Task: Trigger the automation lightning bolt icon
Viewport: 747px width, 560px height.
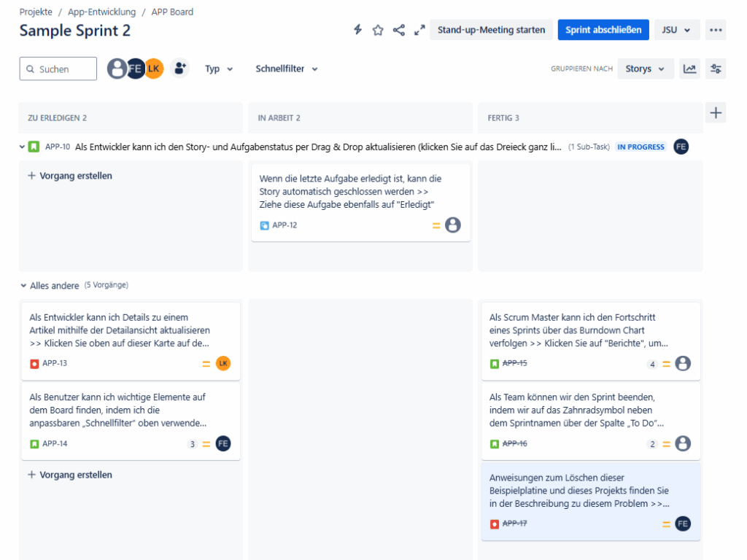Action: click(x=357, y=31)
